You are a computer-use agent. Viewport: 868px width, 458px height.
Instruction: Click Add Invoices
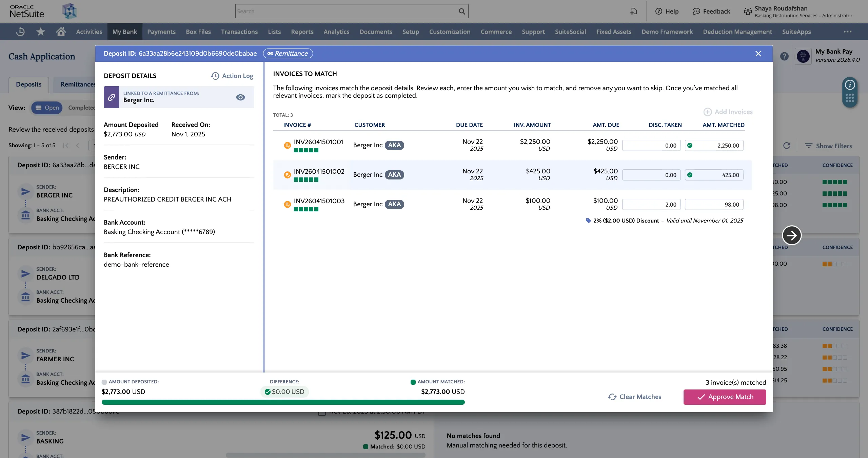(728, 112)
